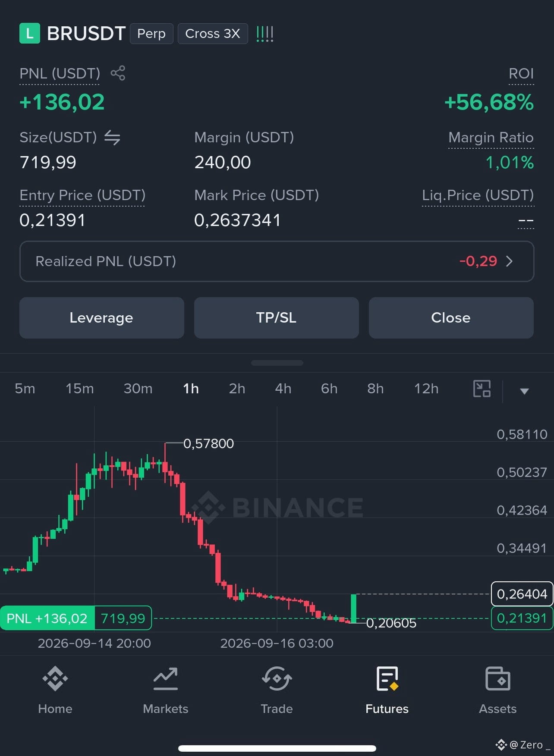The image size is (554, 756).
Task: Open the Trade navigation icon
Action: [x=277, y=679]
